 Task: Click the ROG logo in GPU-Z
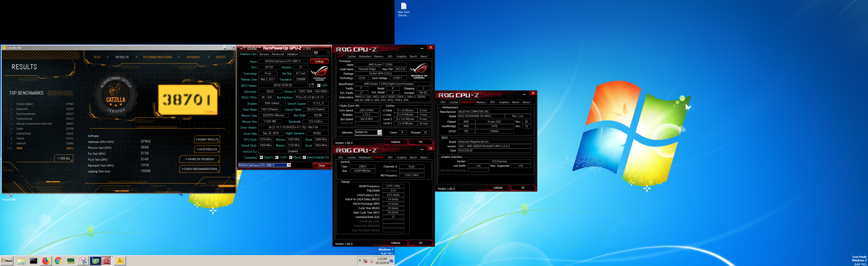pyautogui.click(x=319, y=73)
